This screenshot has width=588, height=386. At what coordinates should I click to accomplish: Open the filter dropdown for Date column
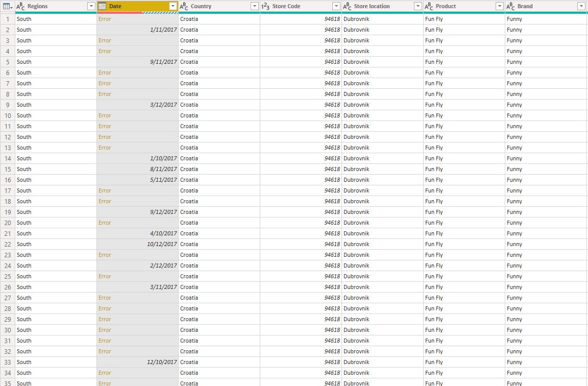point(173,6)
